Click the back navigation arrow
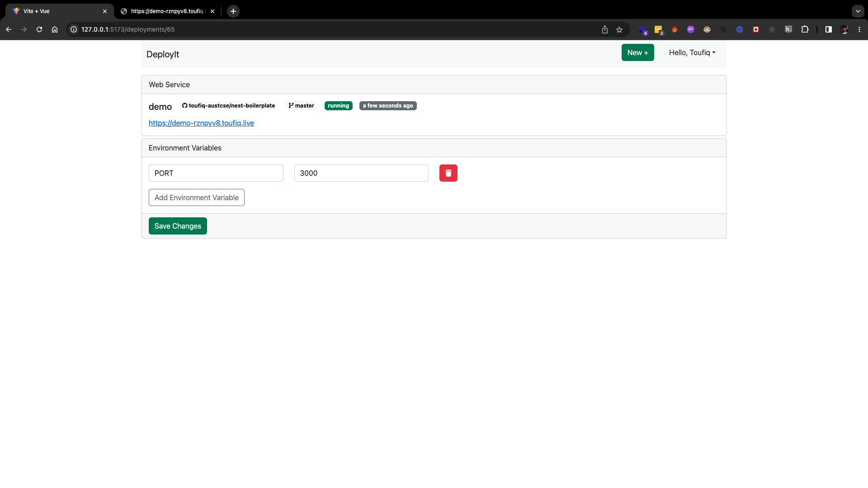Screen dimensions: 868x488 coord(9,29)
